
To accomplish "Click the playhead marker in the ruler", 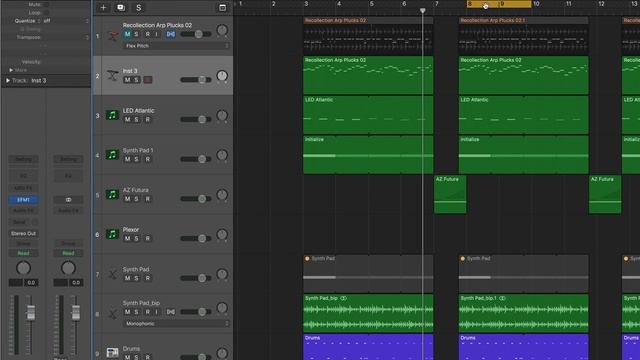I will click(423, 10).
